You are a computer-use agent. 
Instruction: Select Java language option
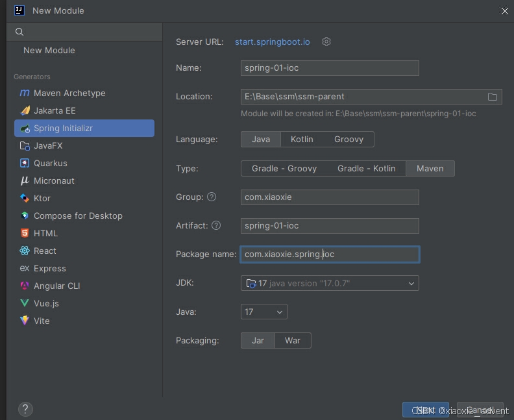click(x=261, y=140)
